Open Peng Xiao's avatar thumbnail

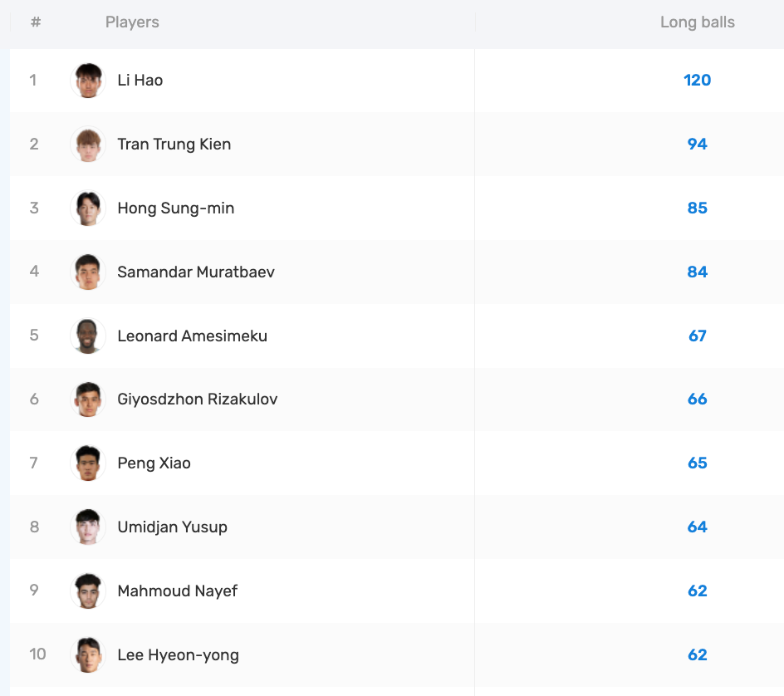tap(87, 463)
